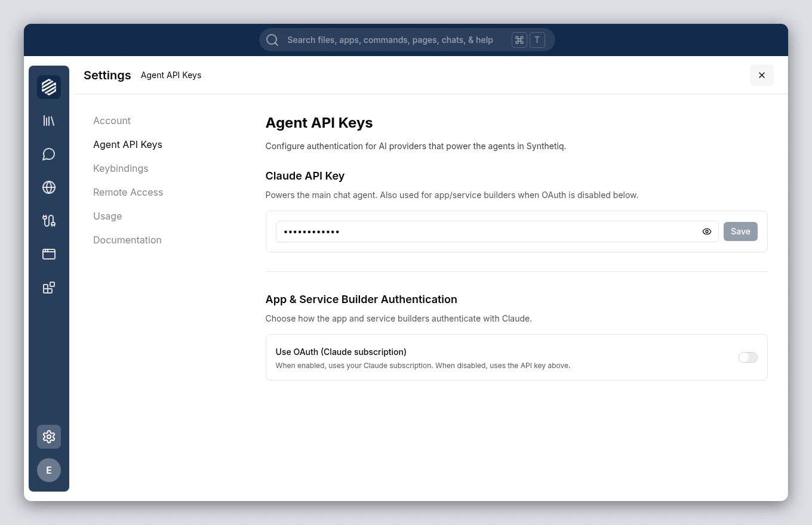Click the Use OAuth (Claude subscription) label

click(x=341, y=352)
